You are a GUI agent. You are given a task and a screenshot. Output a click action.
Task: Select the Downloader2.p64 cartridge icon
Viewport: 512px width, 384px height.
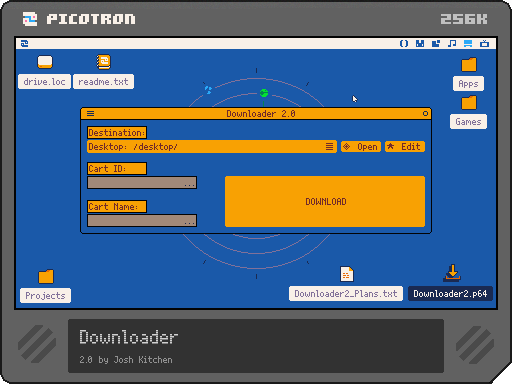[x=451, y=283]
